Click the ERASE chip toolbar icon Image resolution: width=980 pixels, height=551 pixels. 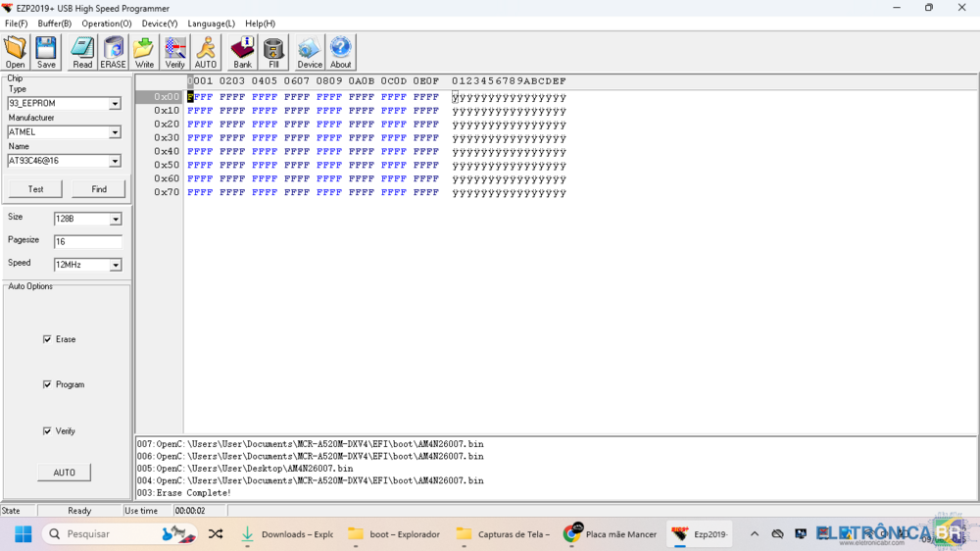114,52
